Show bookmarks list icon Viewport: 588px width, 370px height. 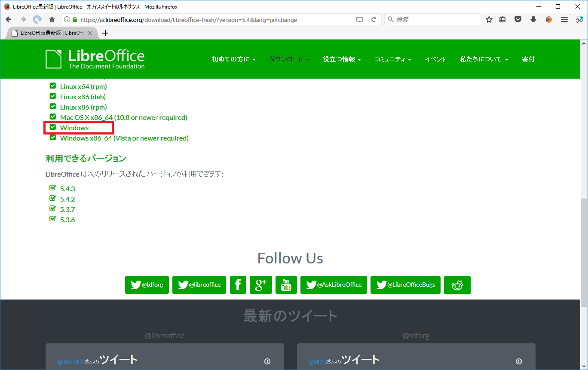click(502, 19)
